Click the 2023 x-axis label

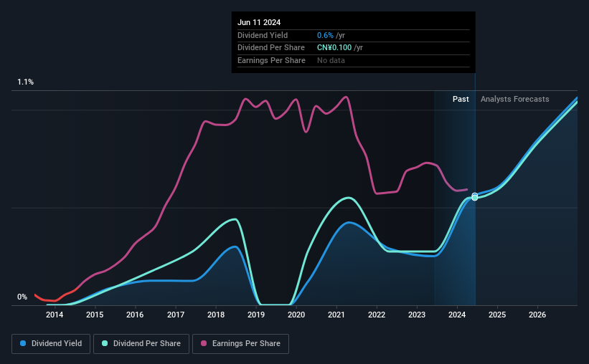417,315
